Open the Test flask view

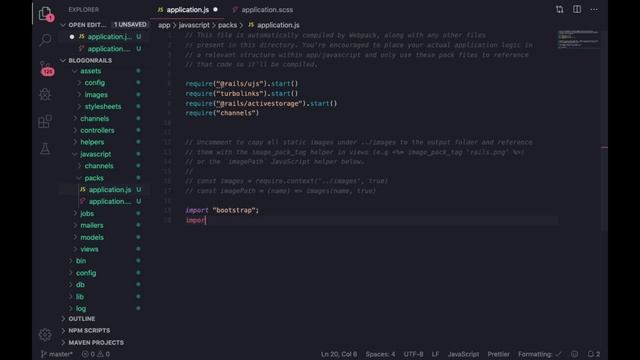pyautogui.click(x=45, y=148)
